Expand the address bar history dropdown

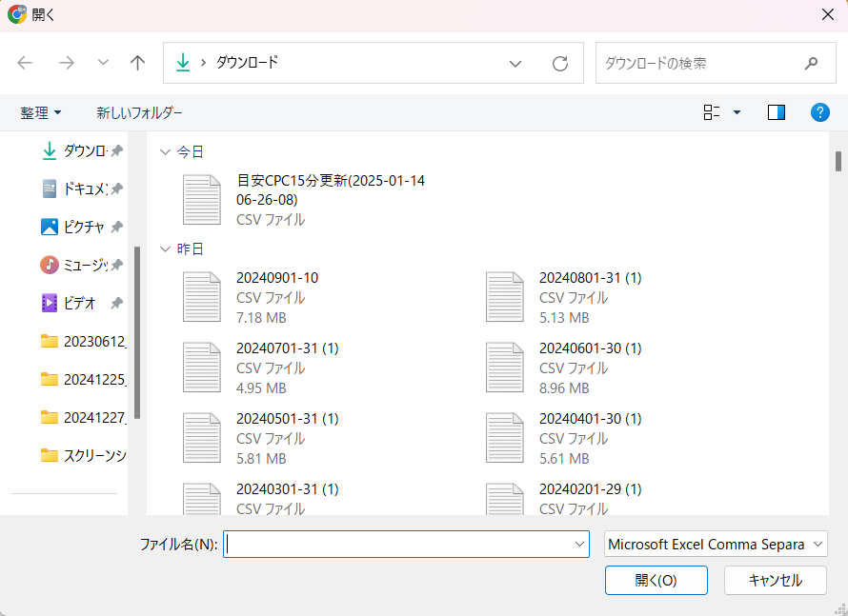click(x=515, y=64)
